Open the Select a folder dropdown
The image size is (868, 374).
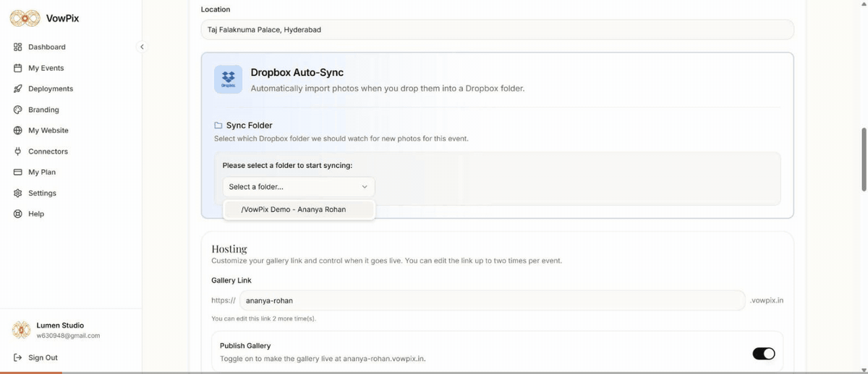[x=299, y=187]
